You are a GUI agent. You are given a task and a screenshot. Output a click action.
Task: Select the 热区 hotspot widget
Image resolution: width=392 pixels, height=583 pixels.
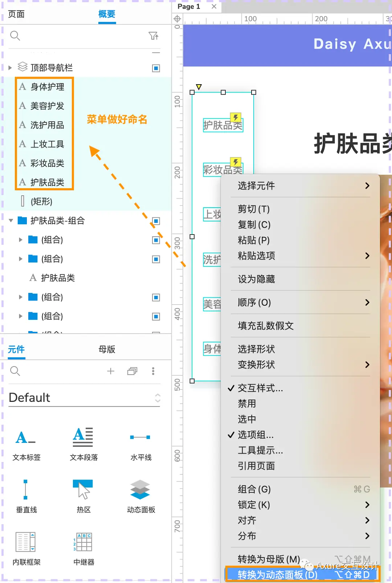(83, 496)
